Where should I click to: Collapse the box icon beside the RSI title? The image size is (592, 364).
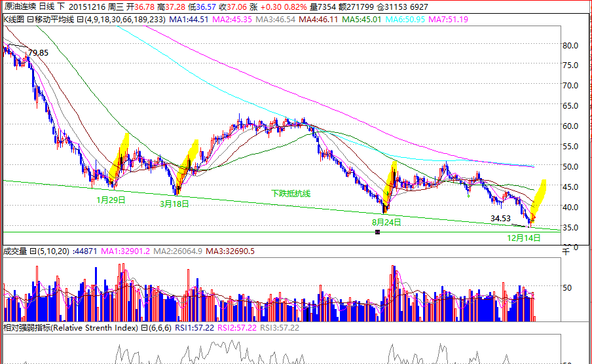pos(144,328)
